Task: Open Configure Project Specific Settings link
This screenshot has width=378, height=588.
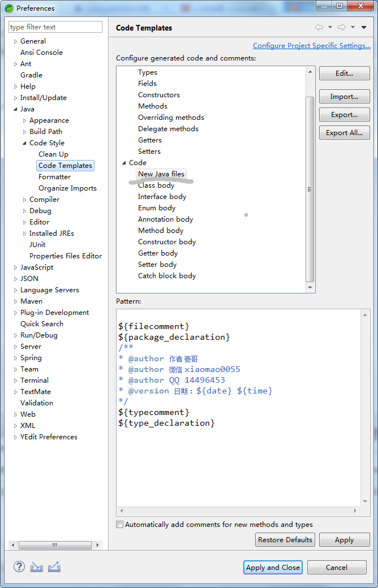Action: pos(312,45)
